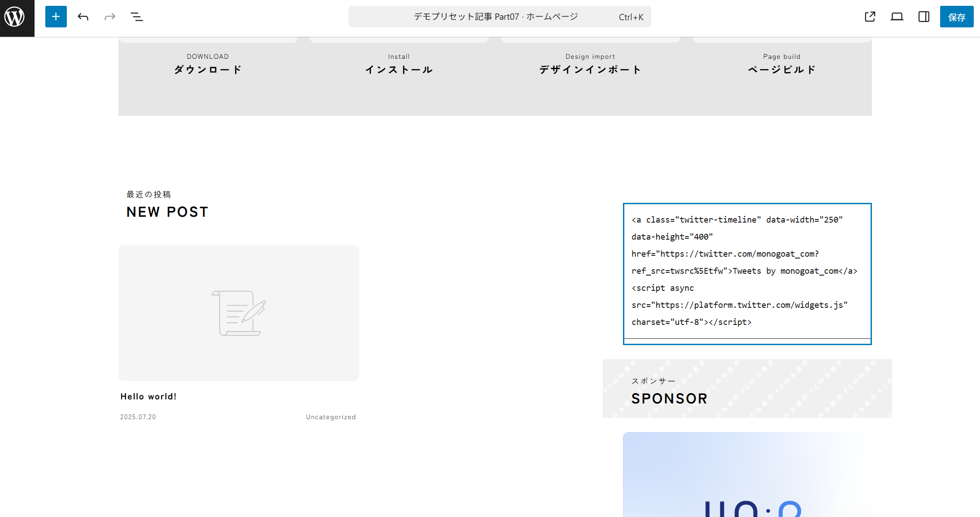
Task: Open the document overview list view
Action: tap(137, 17)
